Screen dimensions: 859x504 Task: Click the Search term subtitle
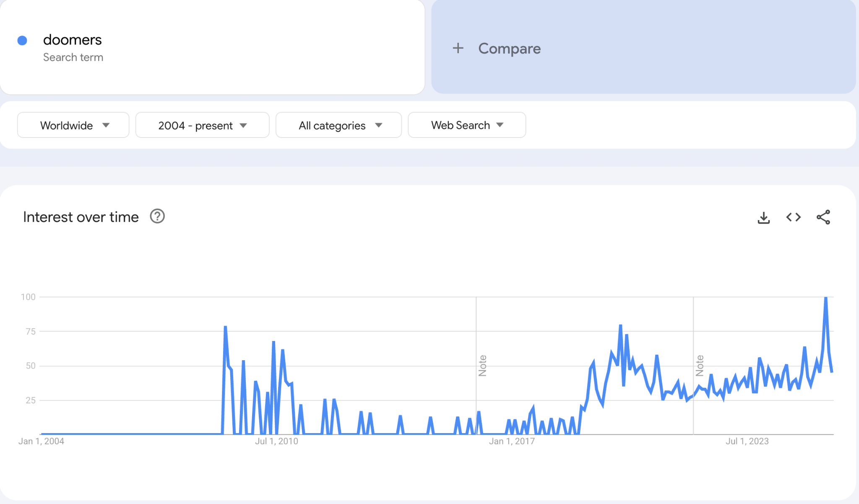click(73, 57)
